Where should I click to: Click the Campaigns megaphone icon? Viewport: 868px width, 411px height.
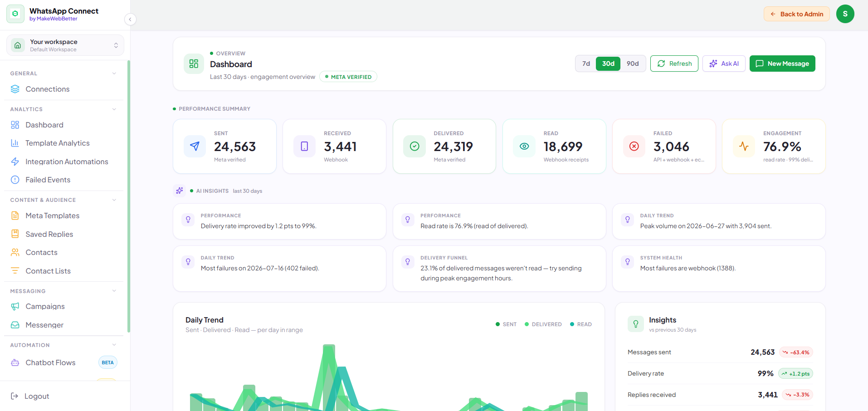[15, 306]
